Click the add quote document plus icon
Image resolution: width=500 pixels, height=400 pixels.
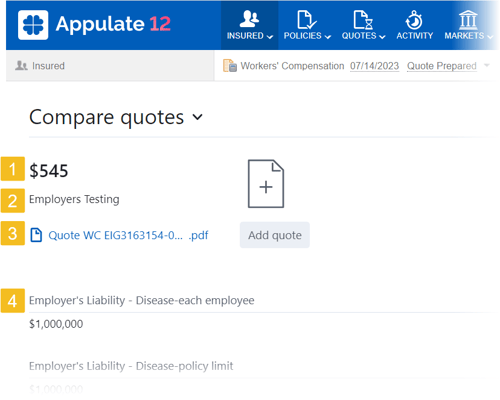pyautogui.click(x=266, y=184)
